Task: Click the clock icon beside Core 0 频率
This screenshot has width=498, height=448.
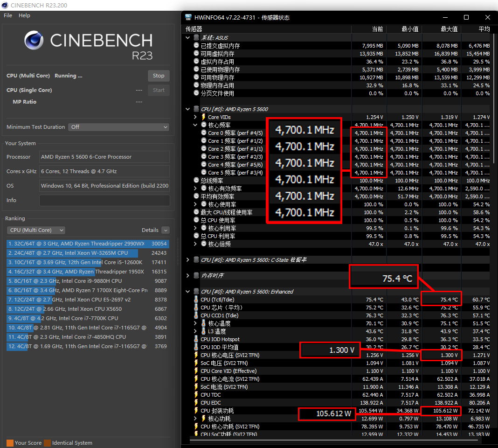Action: pos(204,133)
